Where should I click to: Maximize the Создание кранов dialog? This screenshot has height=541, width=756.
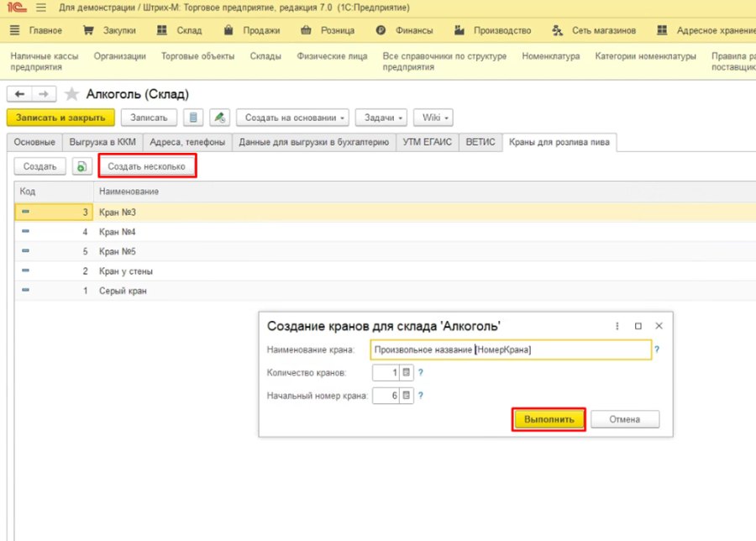point(638,327)
